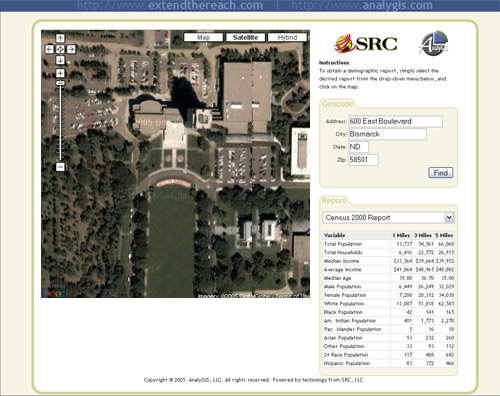Pan the map right with arrow icon
The height and width of the screenshot is (396, 500).
coord(71,49)
